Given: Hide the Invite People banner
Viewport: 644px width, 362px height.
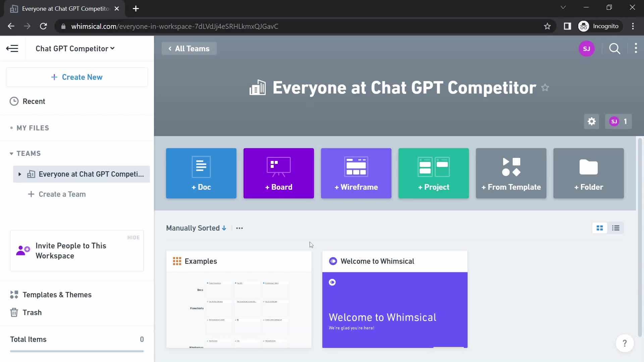Looking at the screenshot, I should click(133, 237).
